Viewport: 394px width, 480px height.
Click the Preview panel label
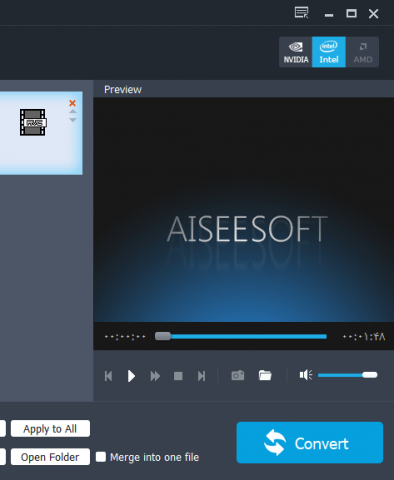tap(123, 89)
